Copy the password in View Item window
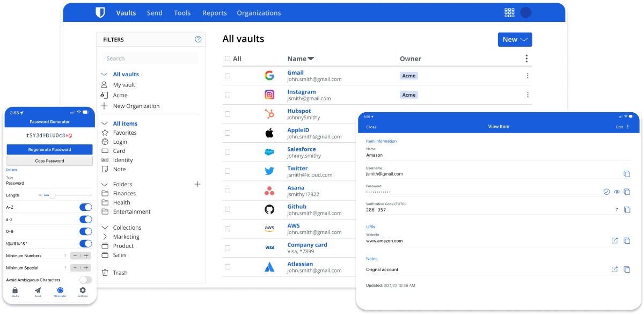 click(x=627, y=192)
